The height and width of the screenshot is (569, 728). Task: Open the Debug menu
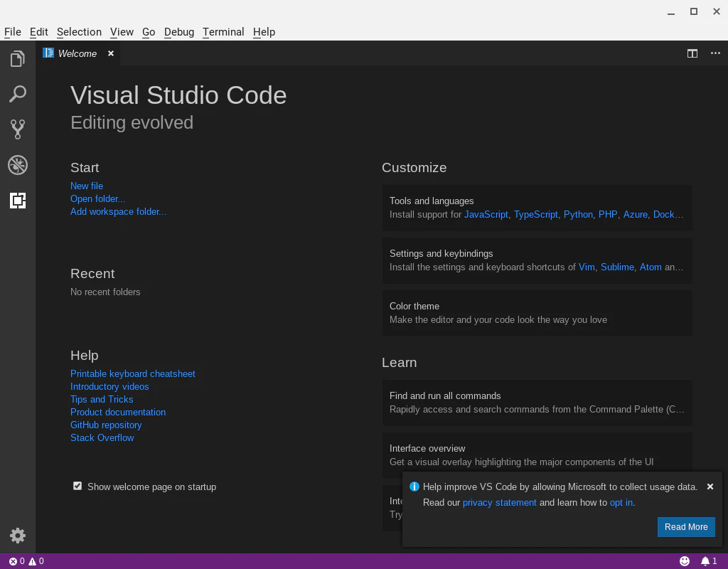click(x=178, y=31)
